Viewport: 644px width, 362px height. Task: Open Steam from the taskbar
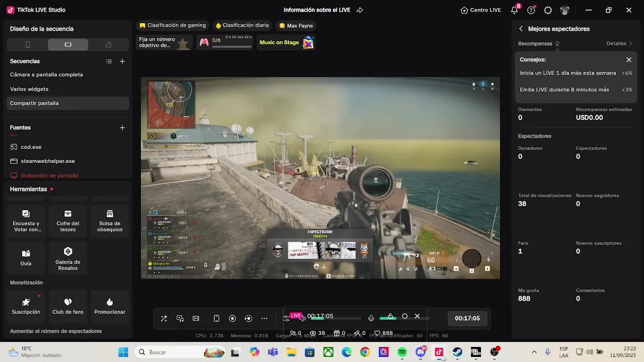tap(457, 352)
